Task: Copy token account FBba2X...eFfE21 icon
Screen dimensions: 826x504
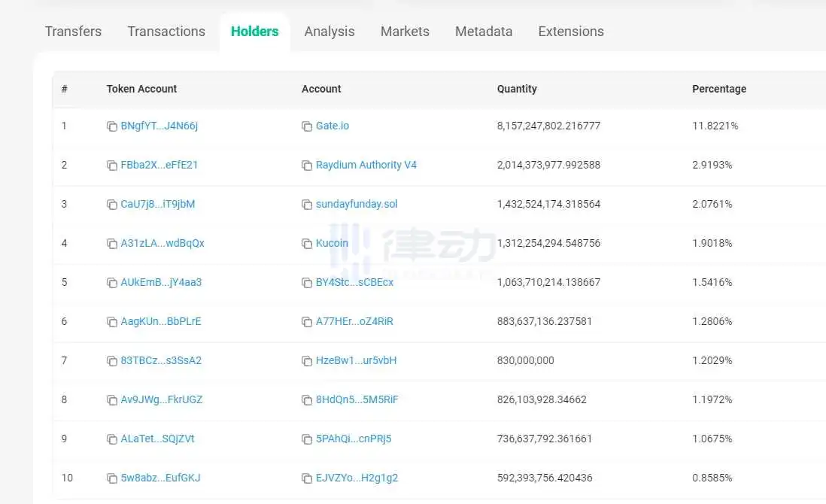Action: click(x=111, y=165)
